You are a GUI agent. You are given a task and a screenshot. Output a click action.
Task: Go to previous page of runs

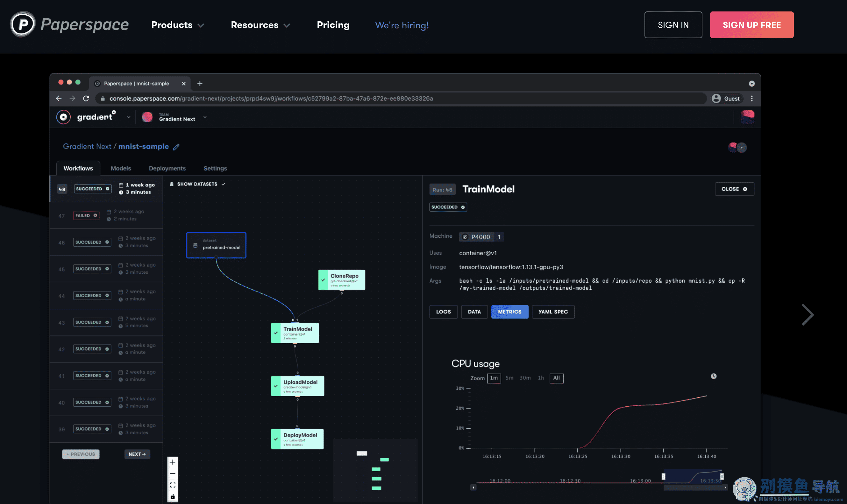(x=81, y=454)
